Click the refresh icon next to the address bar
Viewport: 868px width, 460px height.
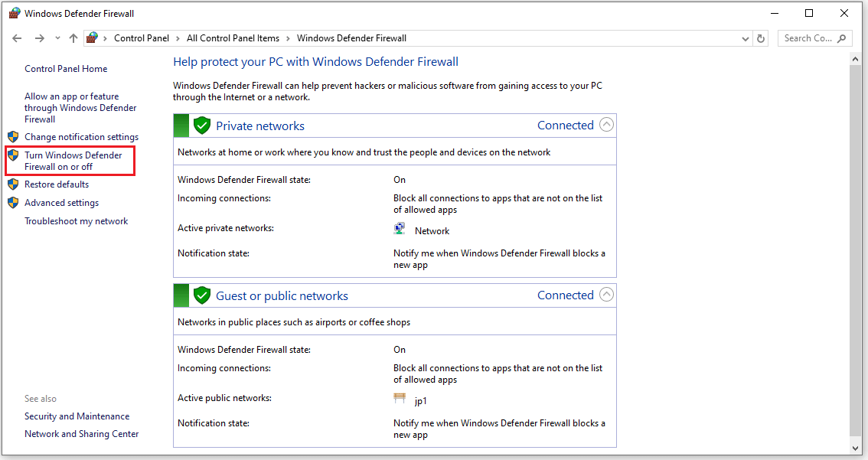click(760, 38)
